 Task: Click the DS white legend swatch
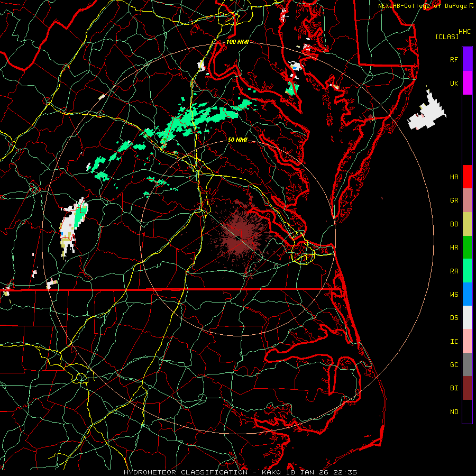467,317
